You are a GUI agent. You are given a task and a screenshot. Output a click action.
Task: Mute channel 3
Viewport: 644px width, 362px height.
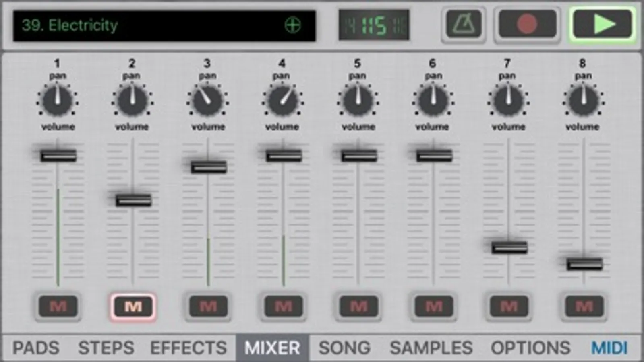point(208,306)
